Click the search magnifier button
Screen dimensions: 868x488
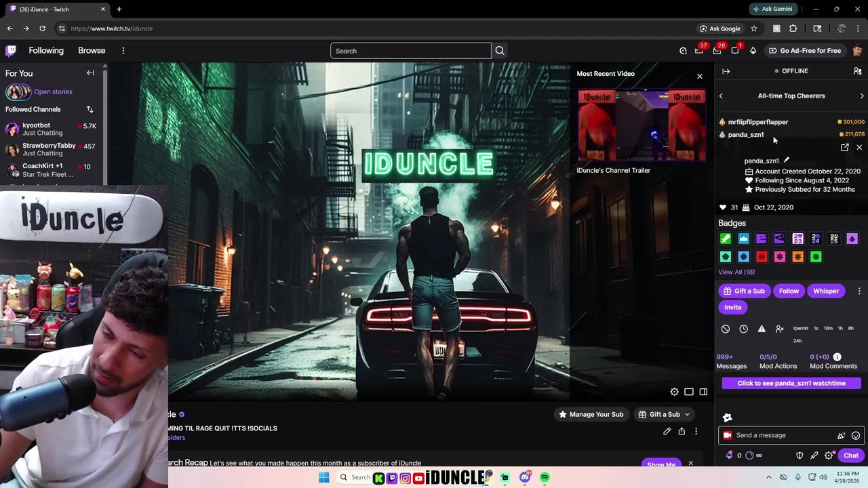click(500, 51)
